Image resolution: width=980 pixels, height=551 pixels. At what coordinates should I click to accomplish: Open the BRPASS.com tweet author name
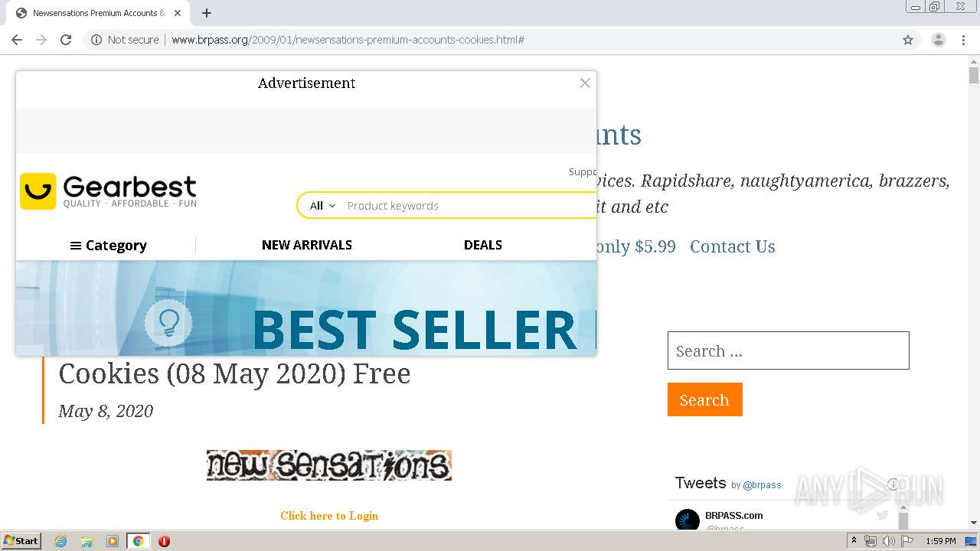pos(734,516)
